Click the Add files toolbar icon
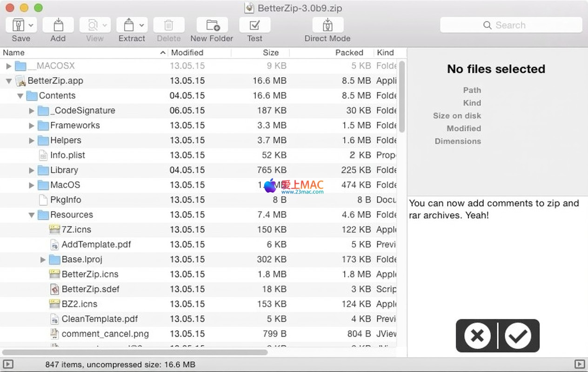The width and height of the screenshot is (588, 372). pos(58,25)
